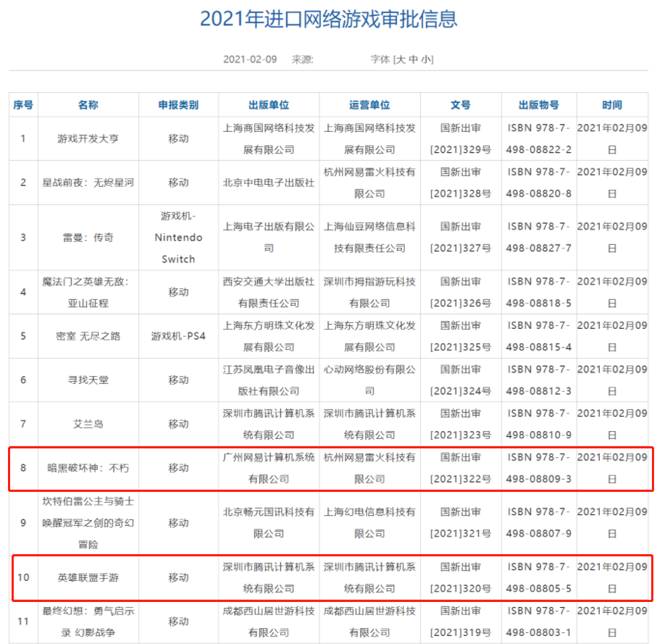657x644 pixels.
Task: Select game name 艾兰岛
Action: [88, 424]
